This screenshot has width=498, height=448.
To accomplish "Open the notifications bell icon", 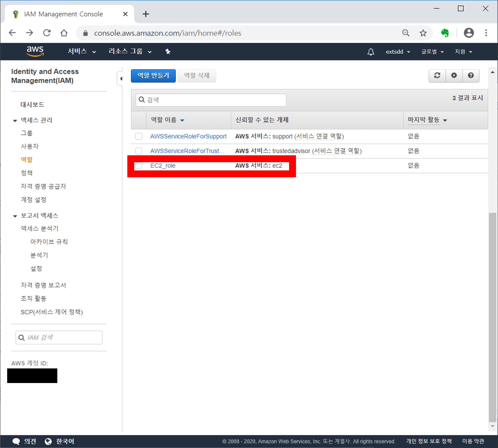I will click(371, 51).
